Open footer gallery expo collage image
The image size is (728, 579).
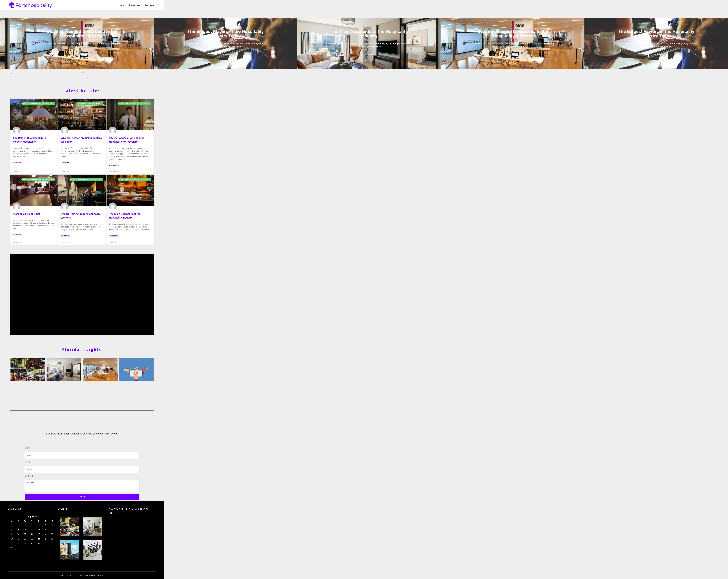coord(70,526)
